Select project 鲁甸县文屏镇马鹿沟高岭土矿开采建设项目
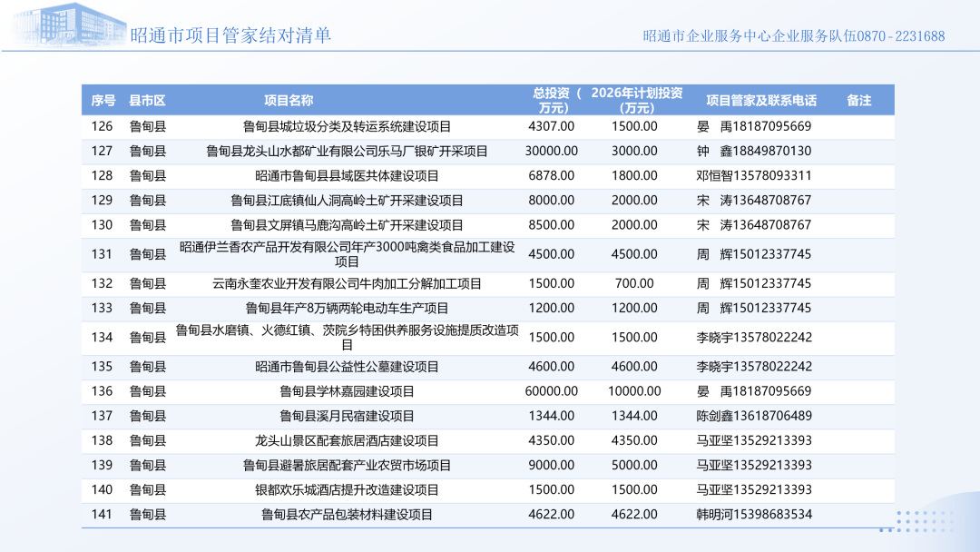 tap(347, 225)
